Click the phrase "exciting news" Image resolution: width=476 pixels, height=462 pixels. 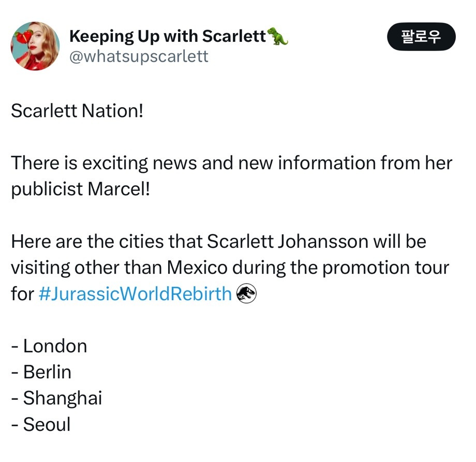pos(140,163)
